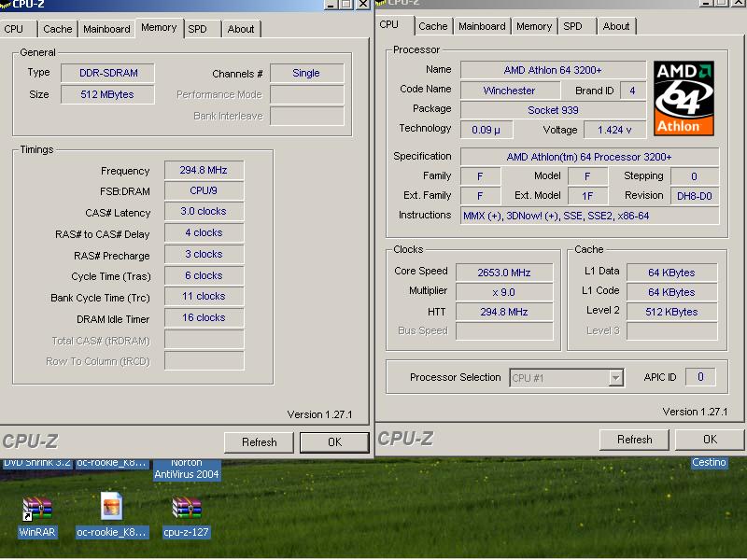Click the memory Type DDR-SDRAM field
This screenshot has width=747, height=560.
click(x=107, y=73)
